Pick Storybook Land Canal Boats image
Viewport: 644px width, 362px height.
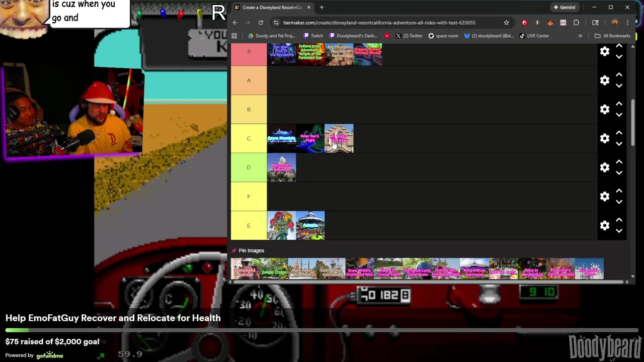click(417, 268)
